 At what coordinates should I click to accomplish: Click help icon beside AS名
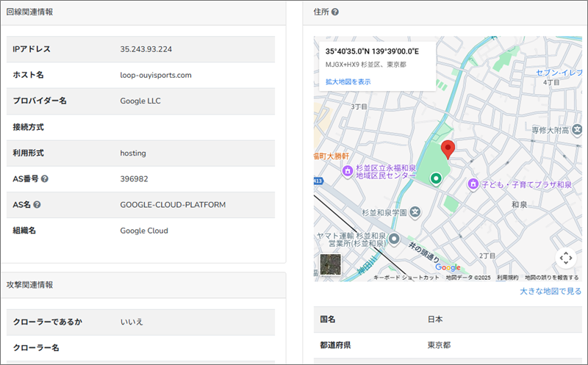[x=37, y=205]
